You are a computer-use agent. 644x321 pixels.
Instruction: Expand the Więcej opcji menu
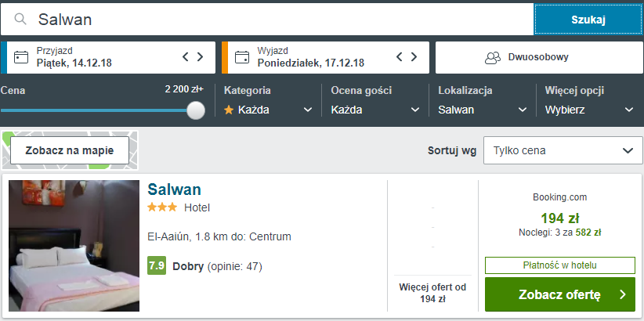click(589, 110)
